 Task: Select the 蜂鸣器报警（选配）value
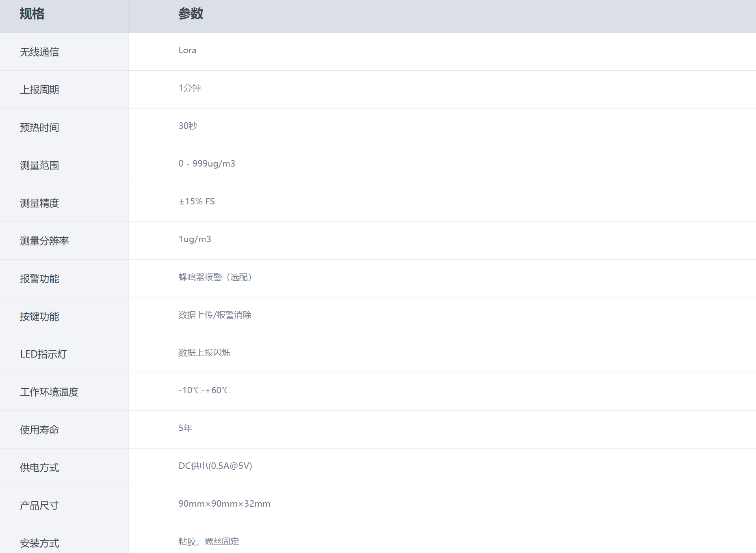coord(217,277)
